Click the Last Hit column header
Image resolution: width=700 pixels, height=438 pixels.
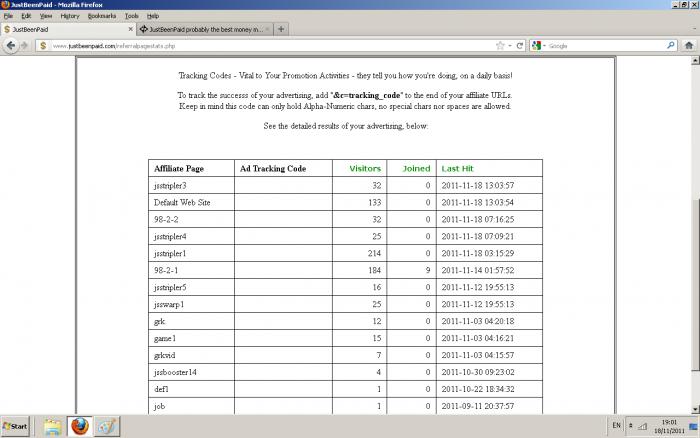pos(457,168)
